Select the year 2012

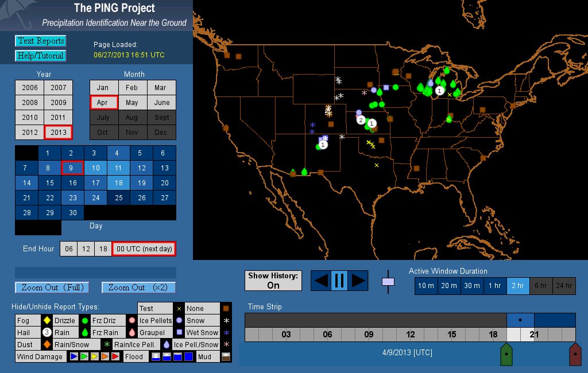30,133
